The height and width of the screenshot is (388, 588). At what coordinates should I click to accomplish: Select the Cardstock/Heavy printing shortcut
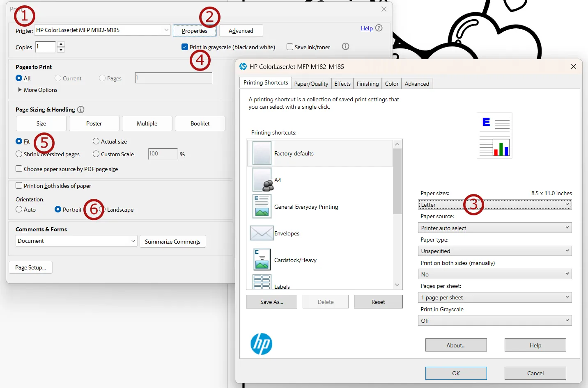pyautogui.click(x=296, y=260)
